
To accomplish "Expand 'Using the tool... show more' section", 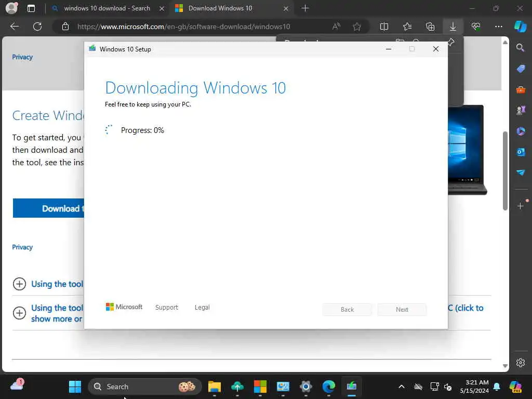I will point(19,313).
